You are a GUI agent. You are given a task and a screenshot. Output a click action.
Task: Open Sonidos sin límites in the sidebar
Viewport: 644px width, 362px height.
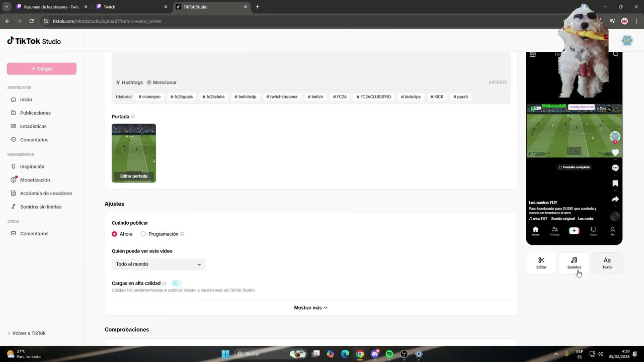(x=40, y=207)
